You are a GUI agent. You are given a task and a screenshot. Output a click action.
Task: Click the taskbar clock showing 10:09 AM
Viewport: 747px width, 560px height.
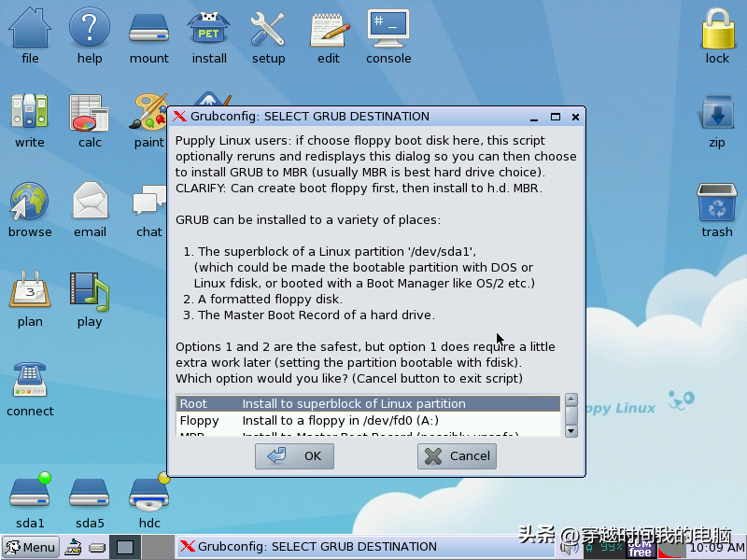coord(717,547)
